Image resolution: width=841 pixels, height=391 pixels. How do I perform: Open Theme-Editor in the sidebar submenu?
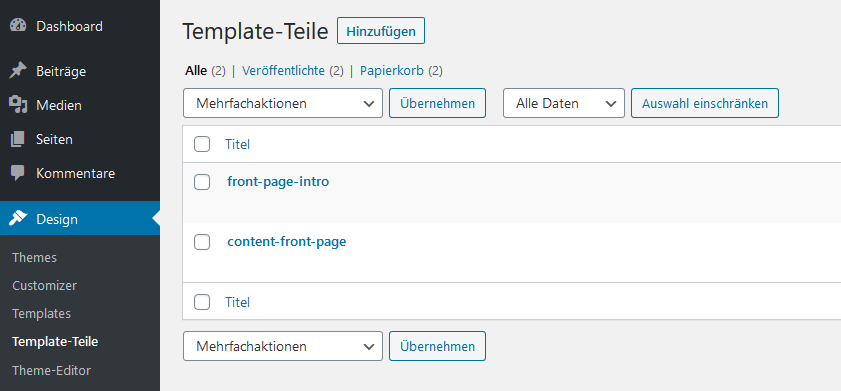[51, 371]
